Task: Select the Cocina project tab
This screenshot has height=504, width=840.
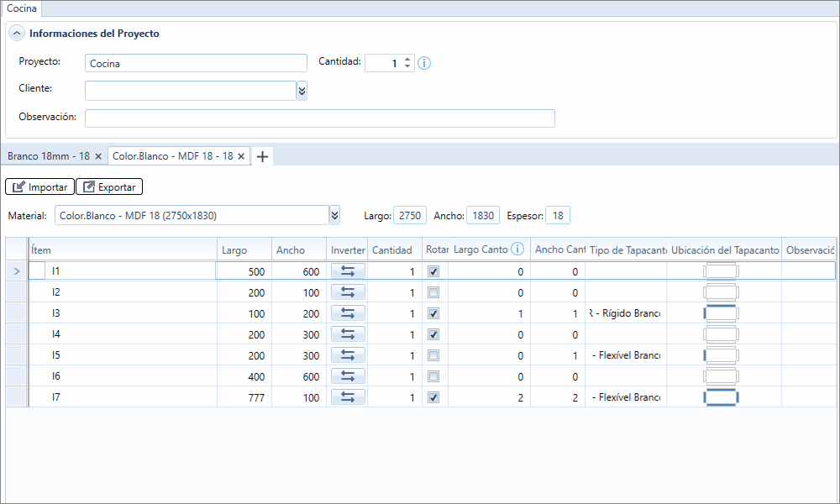Action: click(x=22, y=8)
